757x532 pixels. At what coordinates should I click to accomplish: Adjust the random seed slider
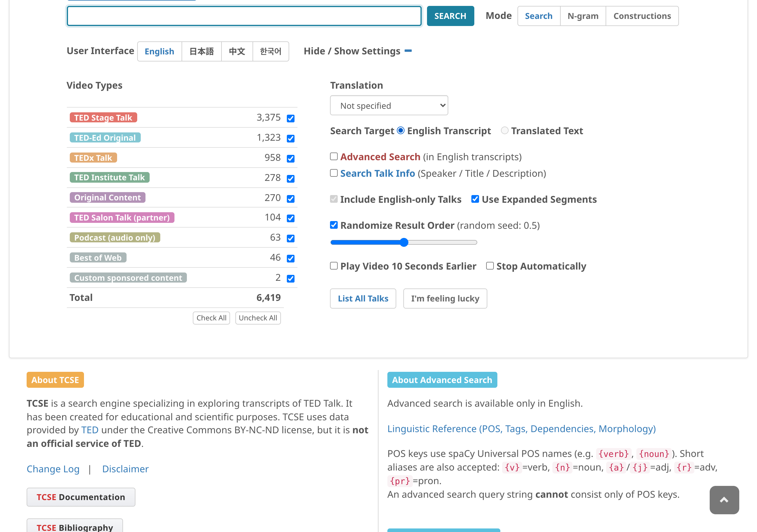pyautogui.click(x=404, y=242)
